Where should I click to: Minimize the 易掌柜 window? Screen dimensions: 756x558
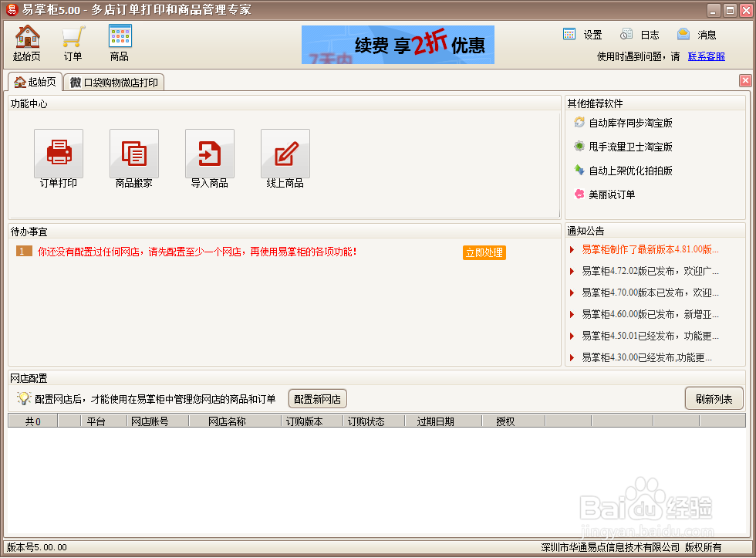(x=714, y=10)
